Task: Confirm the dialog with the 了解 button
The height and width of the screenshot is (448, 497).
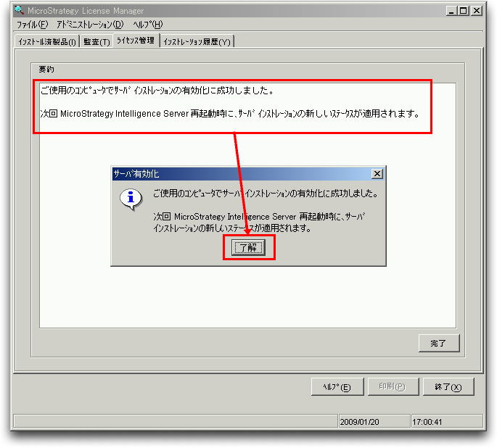Action: pyautogui.click(x=248, y=247)
